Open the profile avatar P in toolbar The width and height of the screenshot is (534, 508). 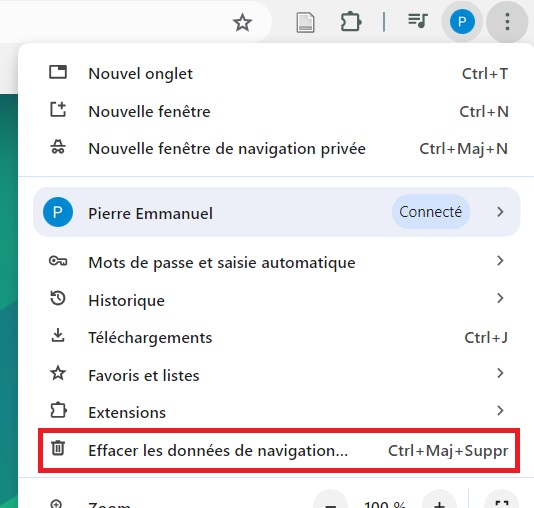click(x=462, y=22)
